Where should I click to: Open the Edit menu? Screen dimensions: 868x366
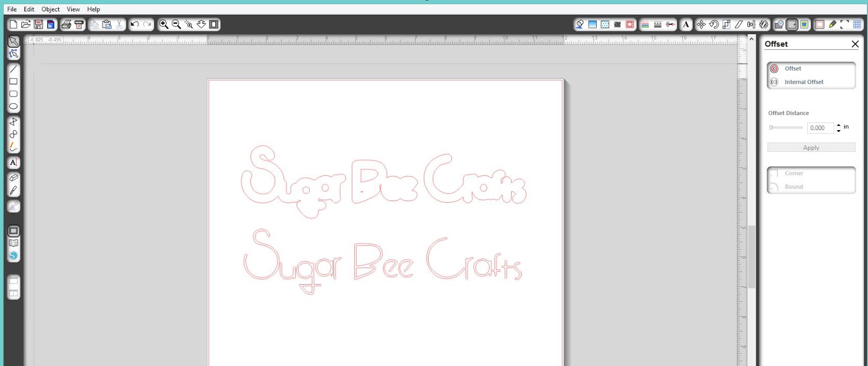(x=29, y=9)
